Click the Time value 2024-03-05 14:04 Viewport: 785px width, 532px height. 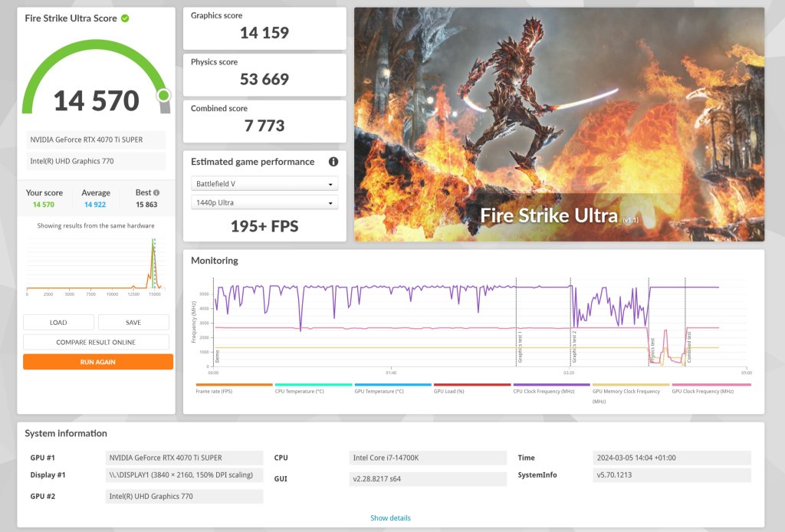(x=672, y=458)
